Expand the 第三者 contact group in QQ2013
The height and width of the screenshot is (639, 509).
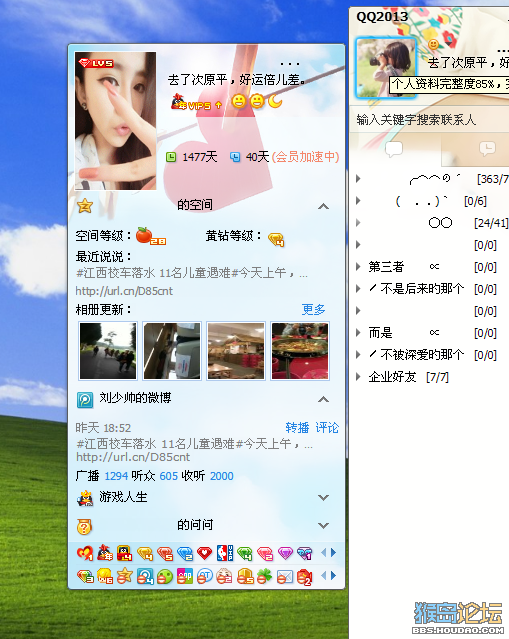(358, 267)
